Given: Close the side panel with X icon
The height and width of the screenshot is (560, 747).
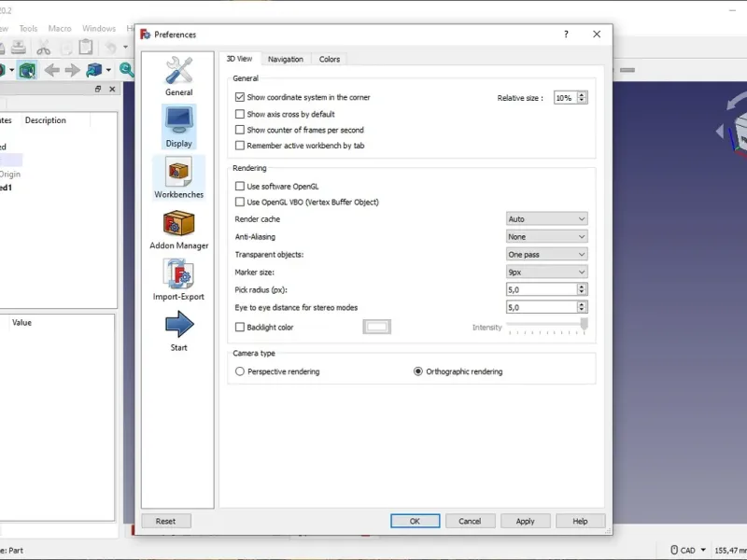Looking at the screenshot, I should coord(112,89).
